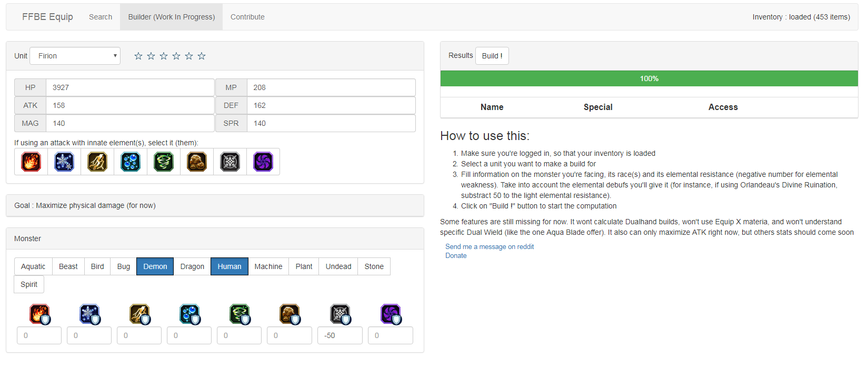868x378 pixels.
Task: Click the monster water resistance icon
Action: point(189,314)
